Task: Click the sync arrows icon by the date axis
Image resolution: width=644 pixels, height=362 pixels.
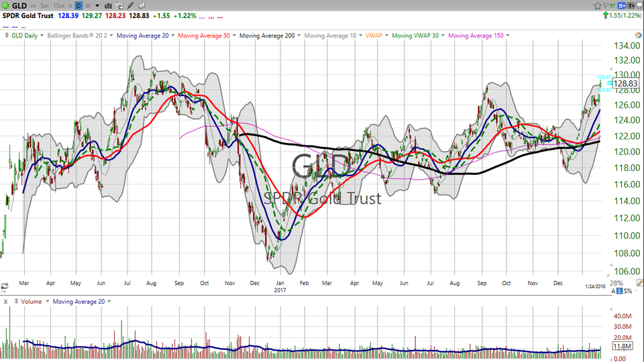Action: 5,286
